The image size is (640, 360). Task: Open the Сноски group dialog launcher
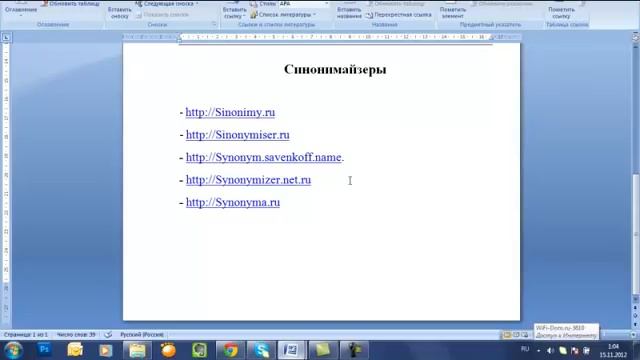[x=214, y=24]
